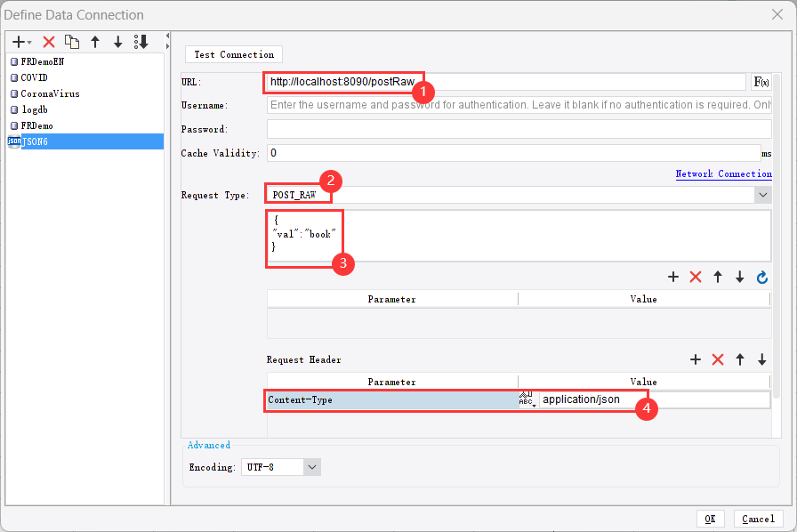
Task: Click the Test Connection button
Action: coord(233,54)
